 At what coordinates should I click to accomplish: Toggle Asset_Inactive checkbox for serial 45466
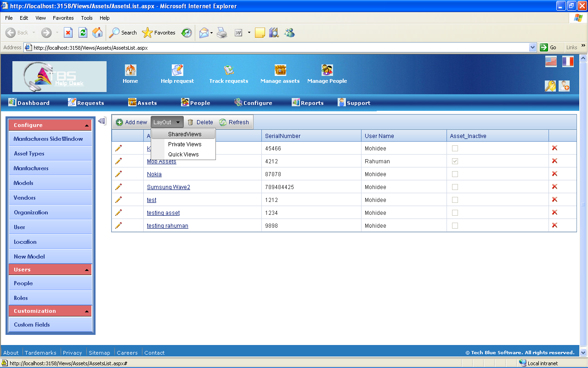click(455, 148)
